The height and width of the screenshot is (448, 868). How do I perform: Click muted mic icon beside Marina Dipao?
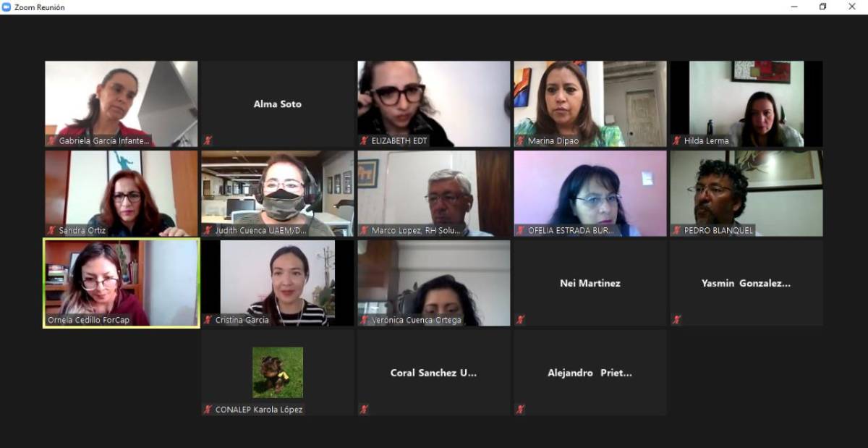520,140
